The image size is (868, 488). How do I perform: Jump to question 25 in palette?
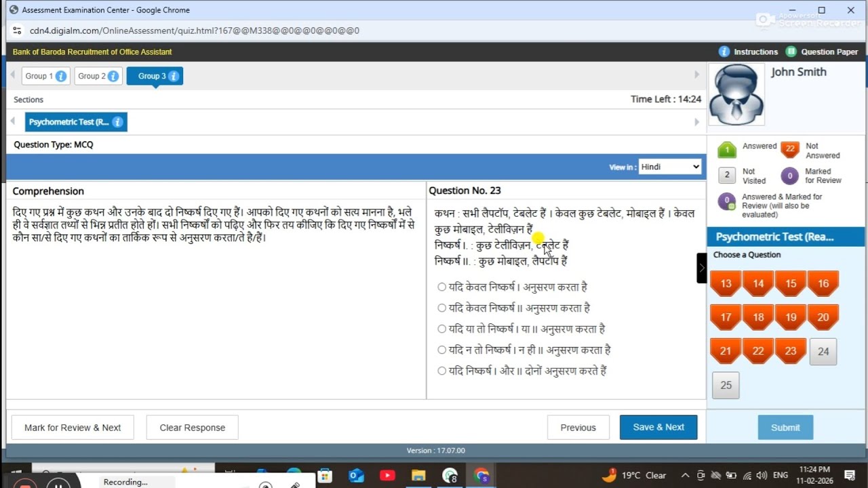pyautogui.click(x=726, y=385)
